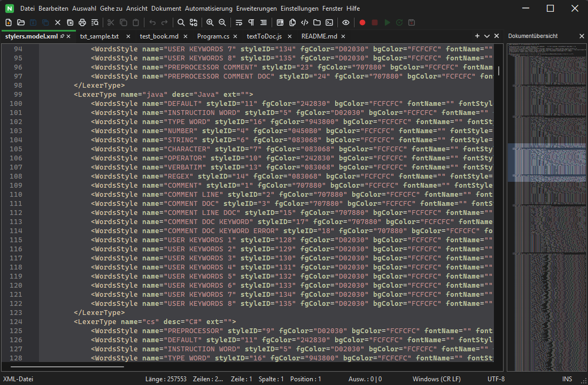This screenshot has width=588, height=385.
Task: Toggle file monitoring eye icon
Action: click(x=346, y=22)
